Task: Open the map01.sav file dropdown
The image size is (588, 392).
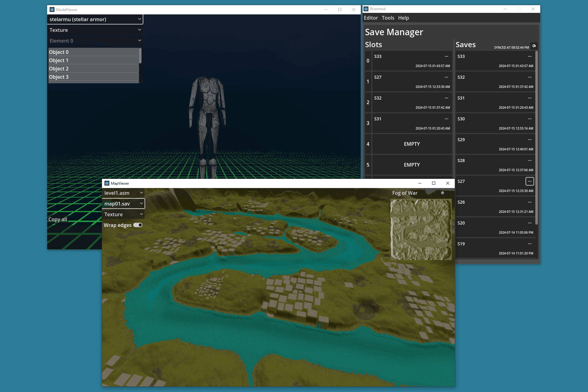Action: tap(123, 203)
